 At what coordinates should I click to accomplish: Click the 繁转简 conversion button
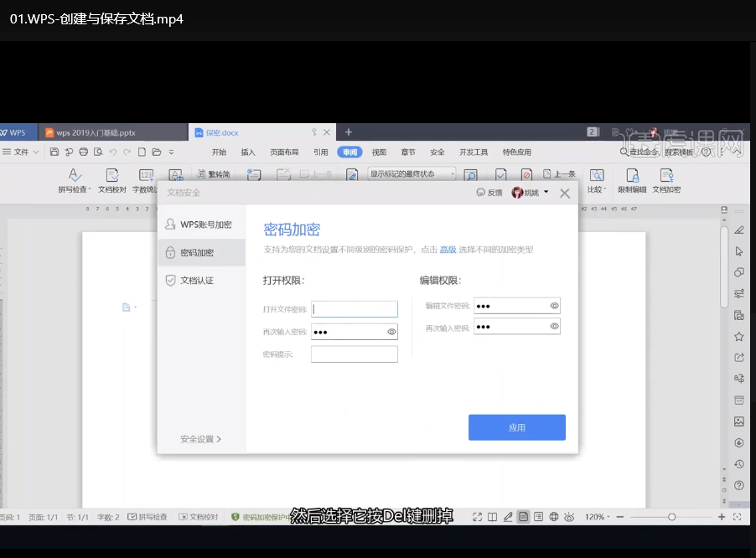pos(213,174)
